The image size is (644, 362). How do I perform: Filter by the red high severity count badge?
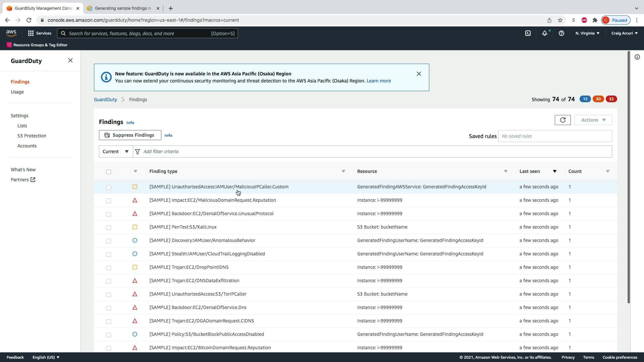611,99
